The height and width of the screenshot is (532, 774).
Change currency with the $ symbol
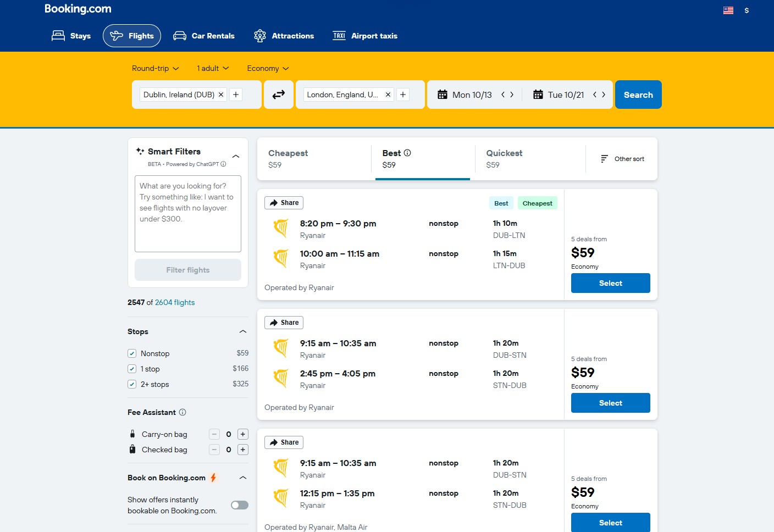click(x=747, y=10)
